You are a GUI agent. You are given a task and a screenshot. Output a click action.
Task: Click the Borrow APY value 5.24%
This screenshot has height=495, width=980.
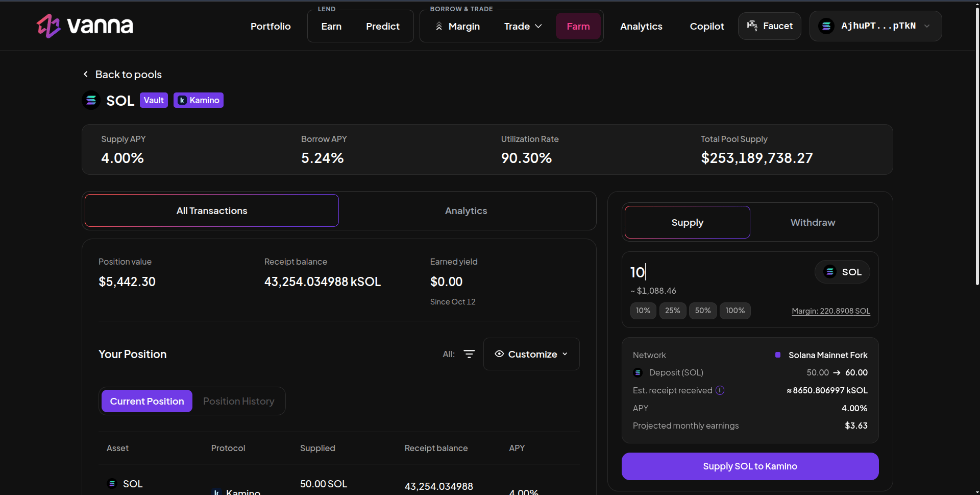pyautogui.click(x=323, y=158)
